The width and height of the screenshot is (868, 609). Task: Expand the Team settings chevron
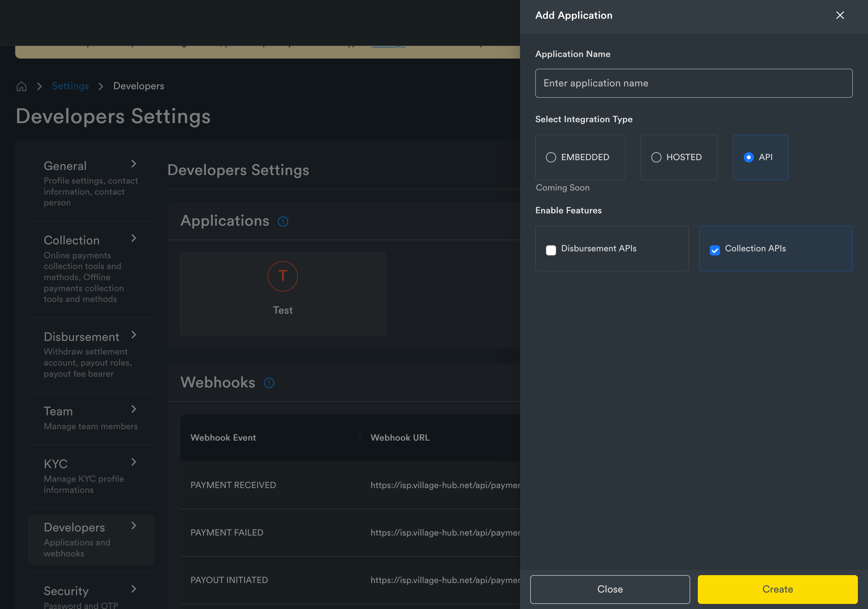click(133, 409)
